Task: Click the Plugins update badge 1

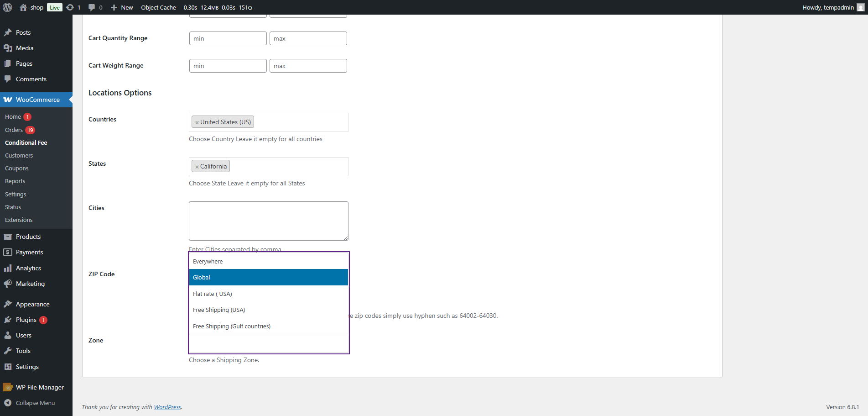Action: click(x=43, y=320)
